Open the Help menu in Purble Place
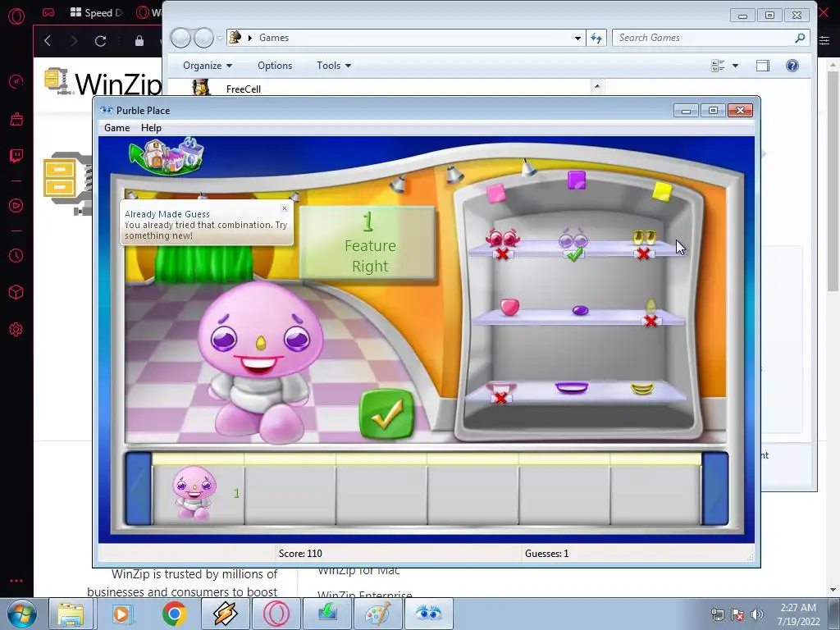 pyautogui.click(x=151, y=128)
